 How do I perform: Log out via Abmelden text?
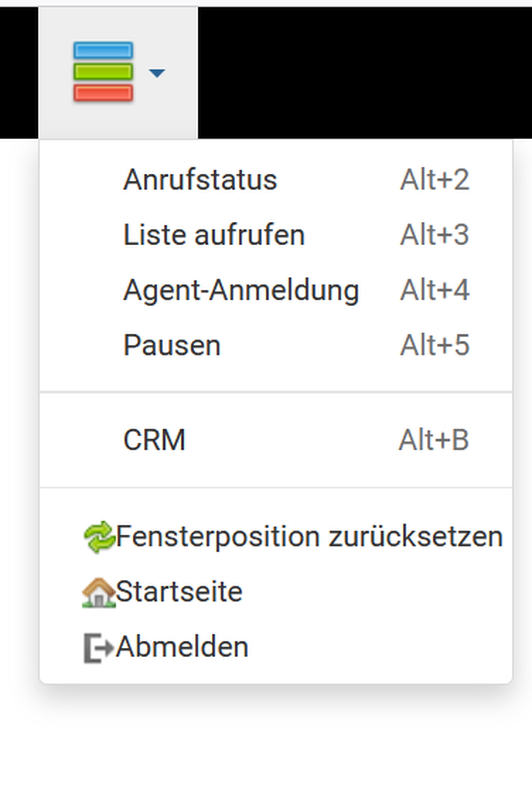(182, 647)
